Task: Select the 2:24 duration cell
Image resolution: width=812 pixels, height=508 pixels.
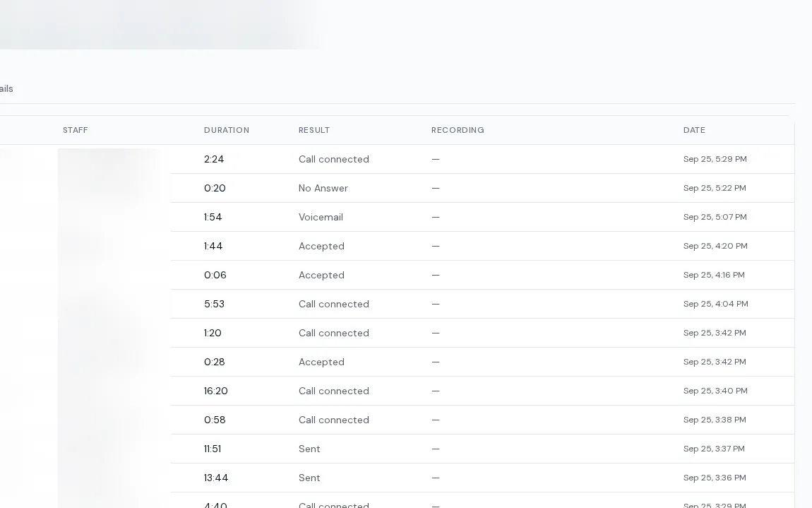Action: coord(214,159)
